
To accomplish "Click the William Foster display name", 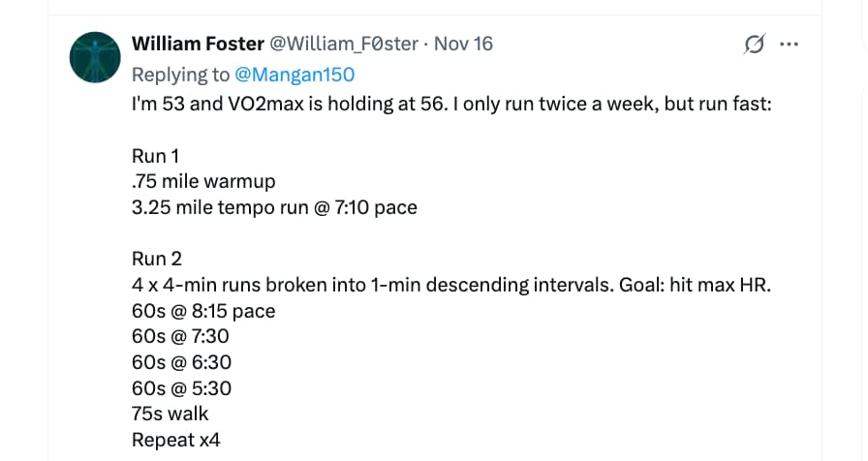I will tap(196, 44).
